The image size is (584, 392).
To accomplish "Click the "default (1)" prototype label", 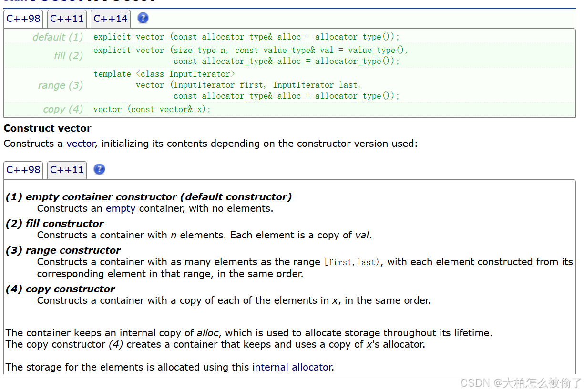I will 58,37.
